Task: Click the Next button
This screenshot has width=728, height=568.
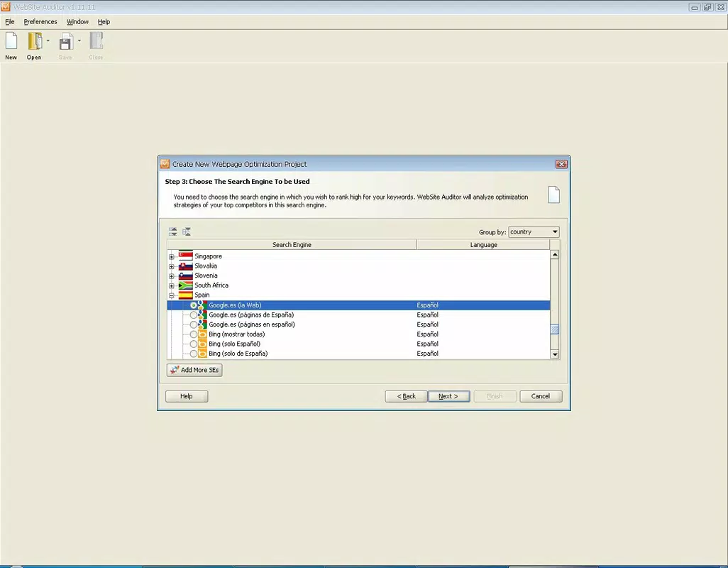Action: (448, 396)
